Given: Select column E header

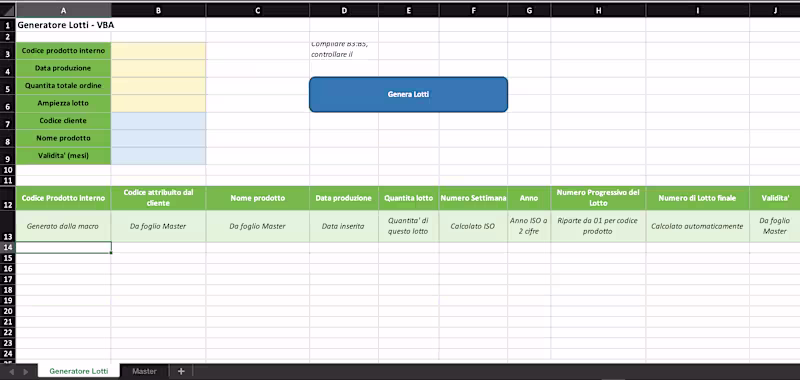Looking at the screenshot, I should click(x=409, y=10).
